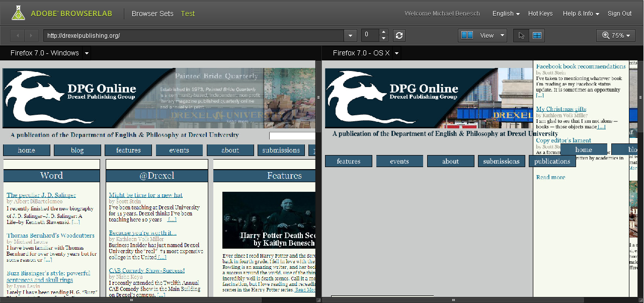
Task: Click the '@Drexel' column heading
Action: [157, 176]
